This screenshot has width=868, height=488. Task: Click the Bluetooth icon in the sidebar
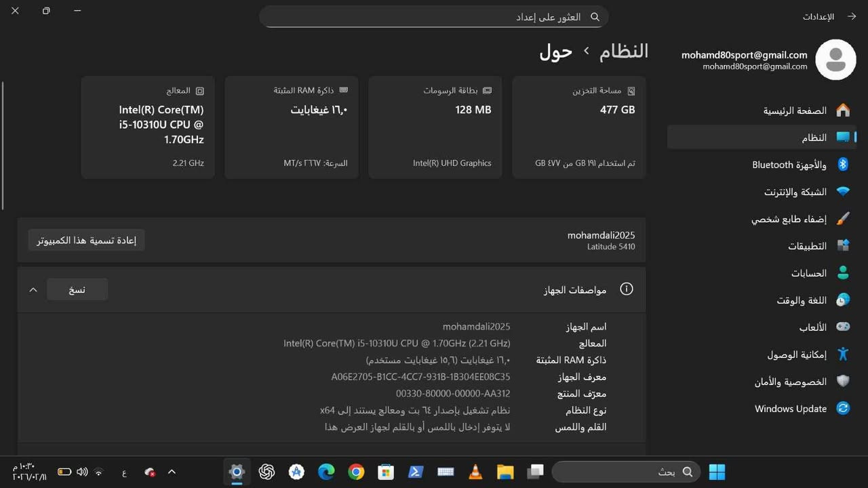click(x=843, y=164)
